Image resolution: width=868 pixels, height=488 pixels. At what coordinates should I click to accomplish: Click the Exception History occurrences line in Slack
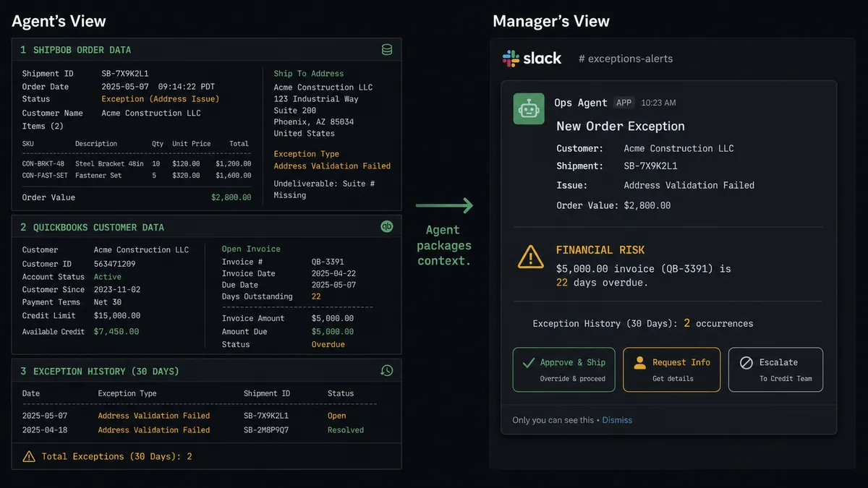(643, 323)
